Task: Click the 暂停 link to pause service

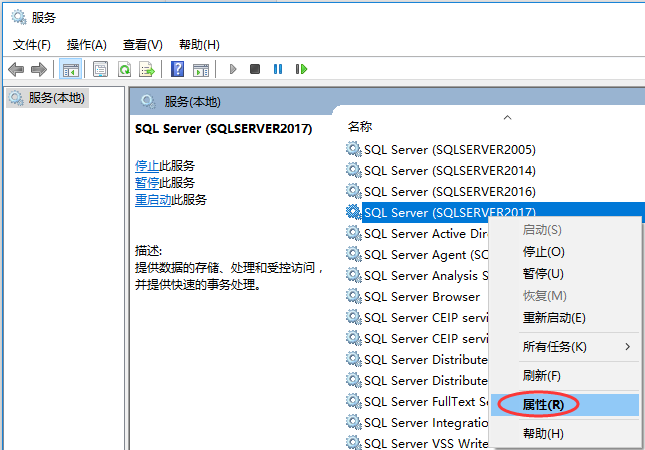Action: [x=147, y=183]
